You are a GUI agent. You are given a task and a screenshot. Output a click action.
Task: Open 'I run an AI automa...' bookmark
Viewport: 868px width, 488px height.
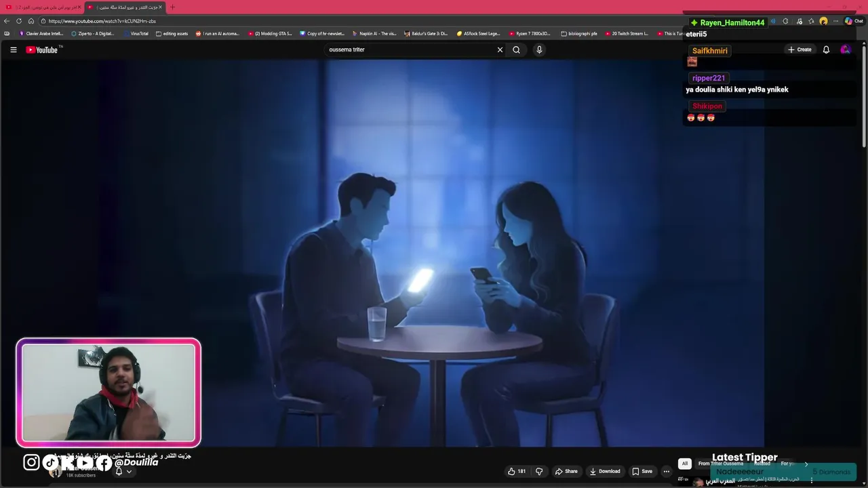(218, 33)
